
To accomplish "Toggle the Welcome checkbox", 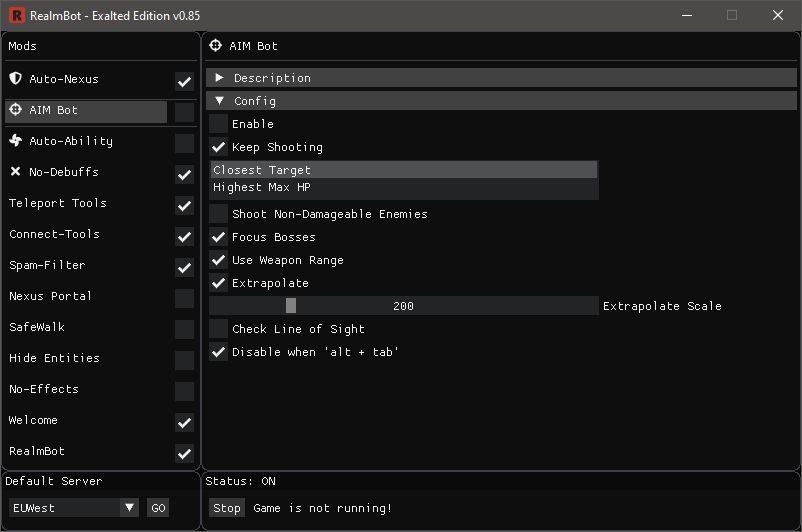I will click(x=184, y=423).
